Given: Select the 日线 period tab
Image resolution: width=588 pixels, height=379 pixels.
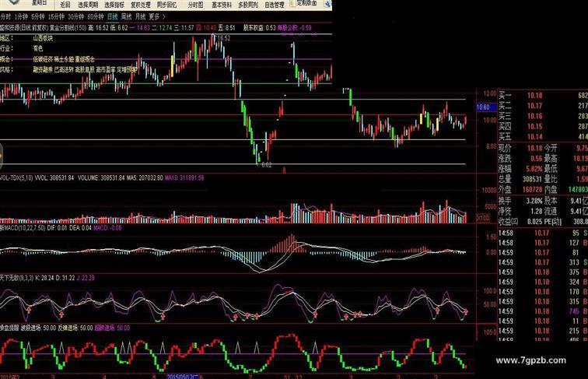Looking at the screenshot, I should click(x=113, y=16).
